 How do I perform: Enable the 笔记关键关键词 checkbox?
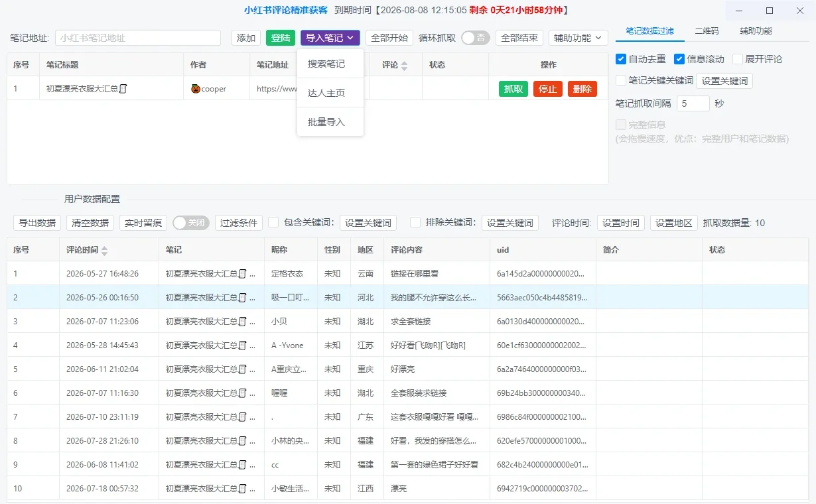tap(621, 80)
